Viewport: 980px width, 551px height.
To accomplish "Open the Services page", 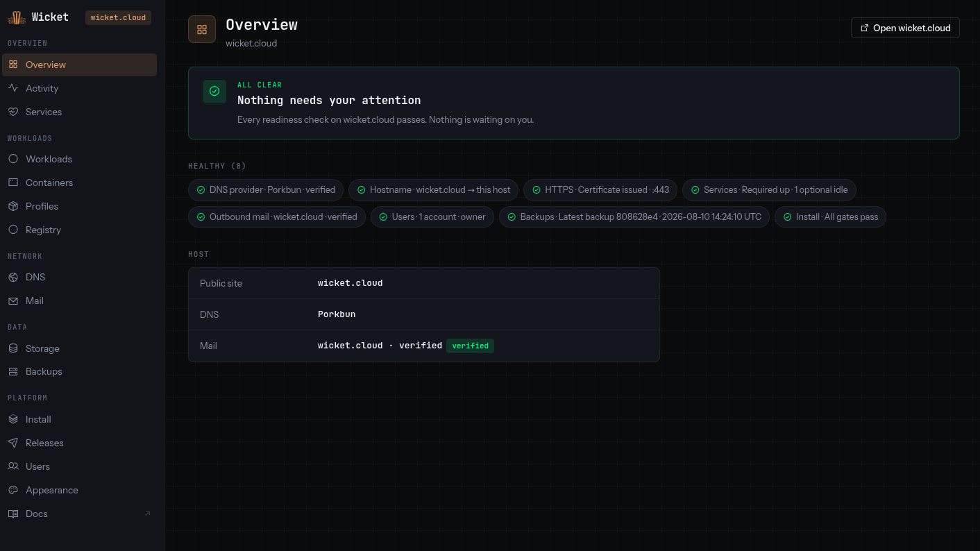I will pyautogui.click(x=79, y=112).
